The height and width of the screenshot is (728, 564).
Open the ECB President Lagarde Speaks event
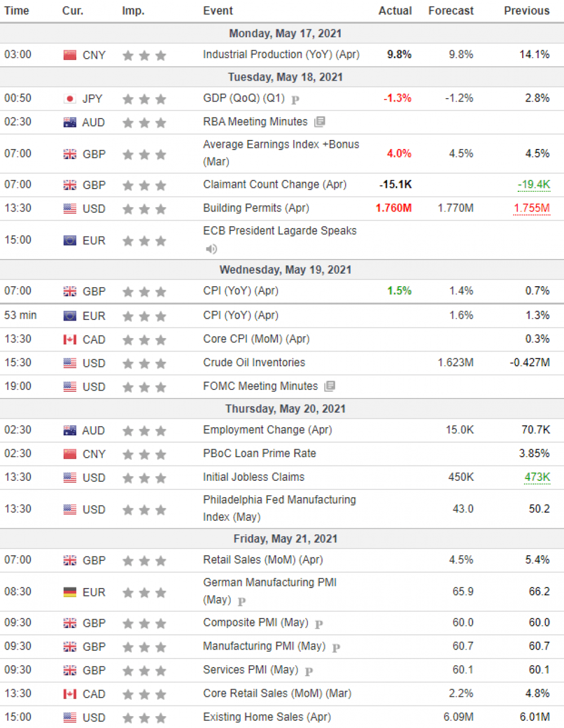tap(280, 231)
